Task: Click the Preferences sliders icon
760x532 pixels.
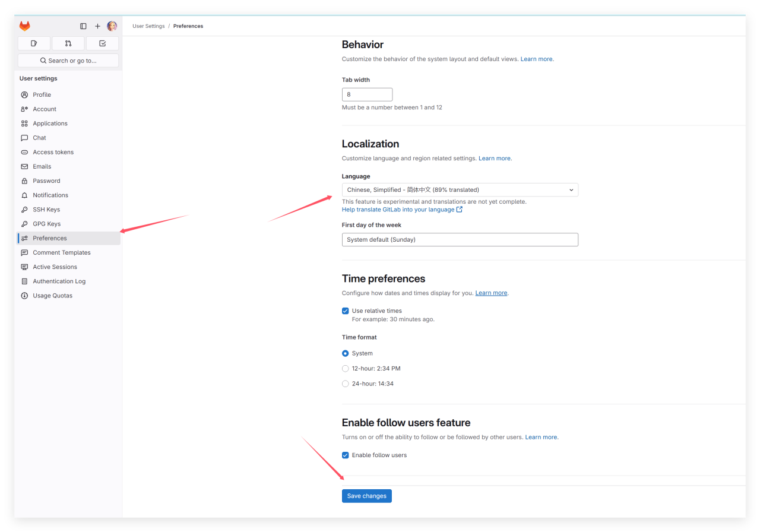Action: click(24, 238)
